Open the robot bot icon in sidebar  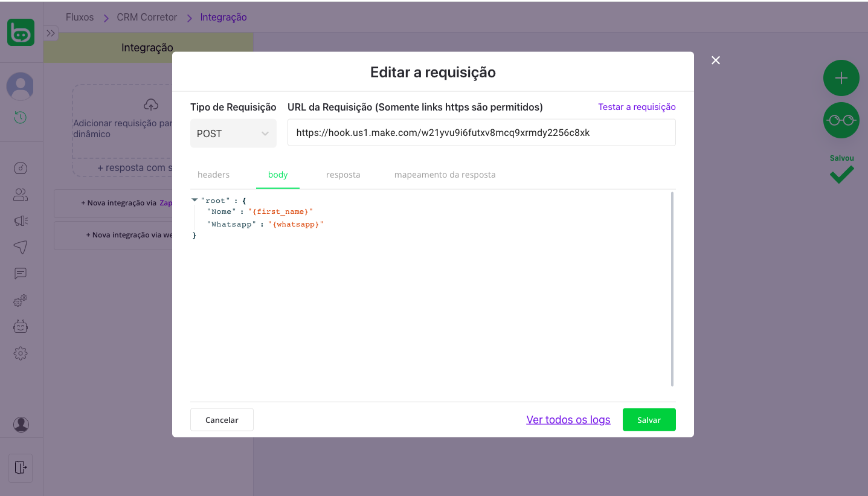coord(21,327)
